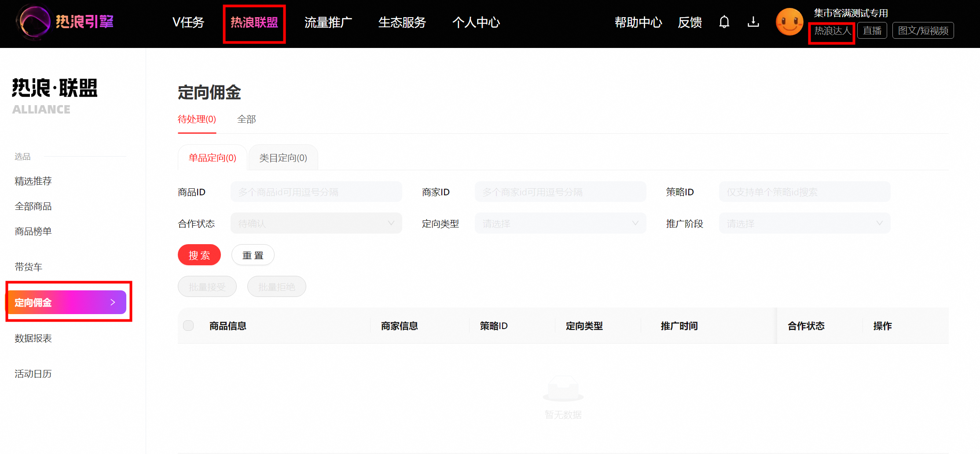Click the red 搜索 button
Viewport: 980px width, 454px height.
199,255
